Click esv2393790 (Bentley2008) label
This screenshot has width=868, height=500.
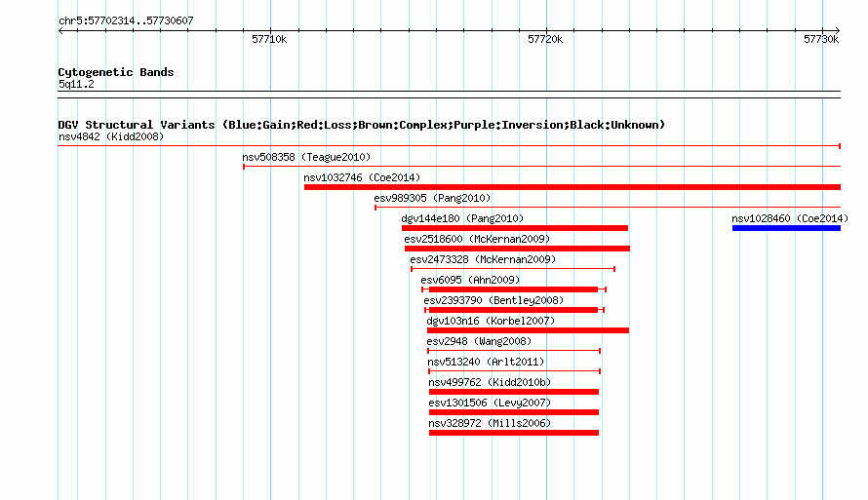pos(493,300)
